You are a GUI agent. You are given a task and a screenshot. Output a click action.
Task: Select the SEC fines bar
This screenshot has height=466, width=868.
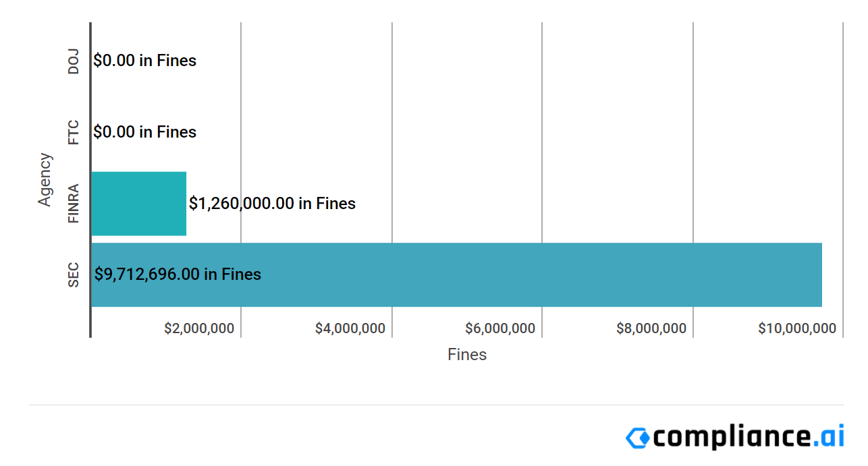point(540,274)
